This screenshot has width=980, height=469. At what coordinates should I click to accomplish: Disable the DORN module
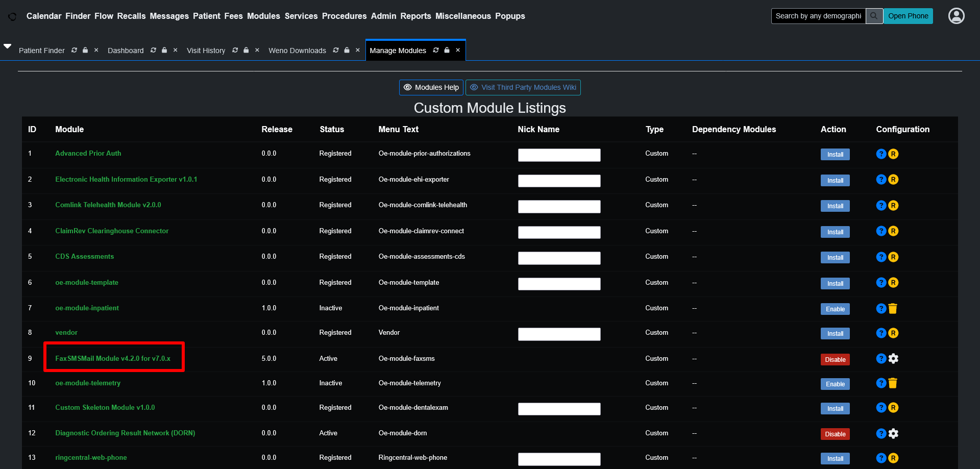(x=835, y=434)
